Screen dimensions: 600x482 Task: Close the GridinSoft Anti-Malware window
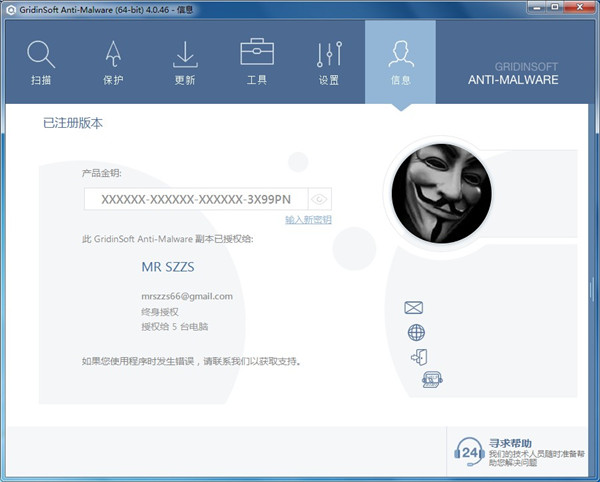pyautogui.click(x=580, y=7)
